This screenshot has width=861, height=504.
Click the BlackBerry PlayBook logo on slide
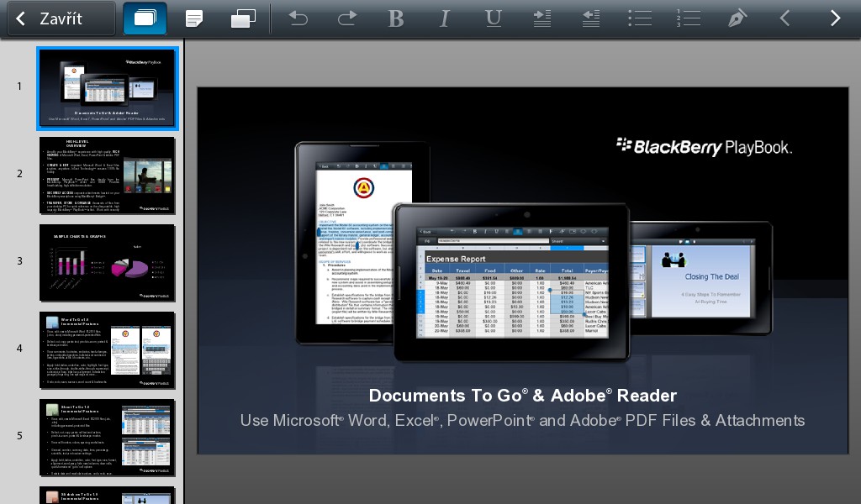(704, 146)
